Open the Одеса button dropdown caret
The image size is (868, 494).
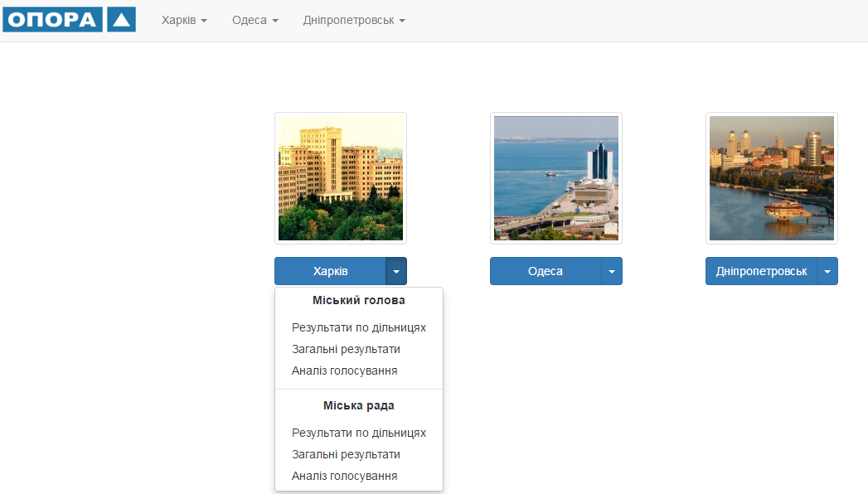tap(612, 271)
